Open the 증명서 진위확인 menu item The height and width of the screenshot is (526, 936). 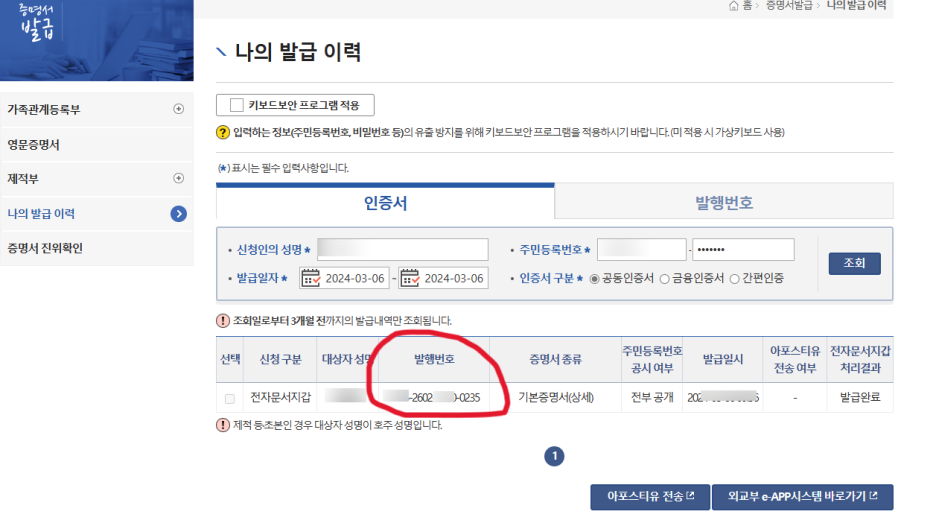45,248
